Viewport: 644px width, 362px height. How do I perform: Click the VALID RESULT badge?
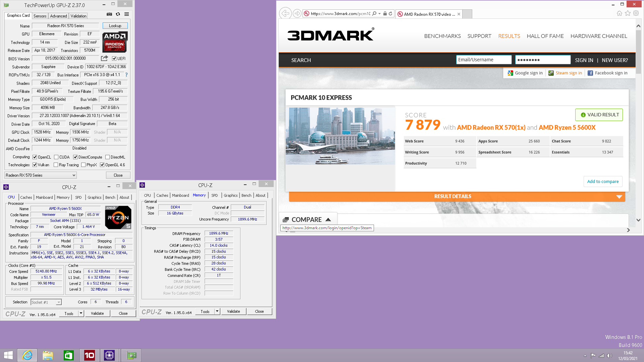599,115
